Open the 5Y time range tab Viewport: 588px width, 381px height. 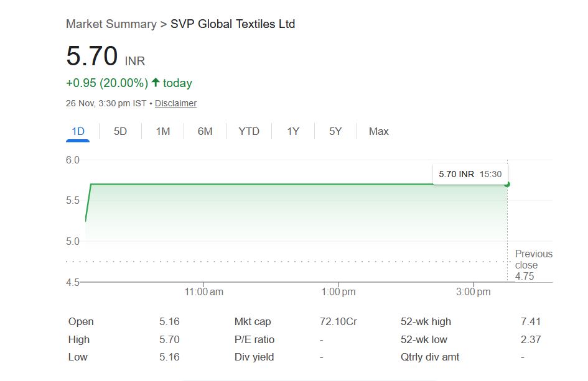[335, 131]
